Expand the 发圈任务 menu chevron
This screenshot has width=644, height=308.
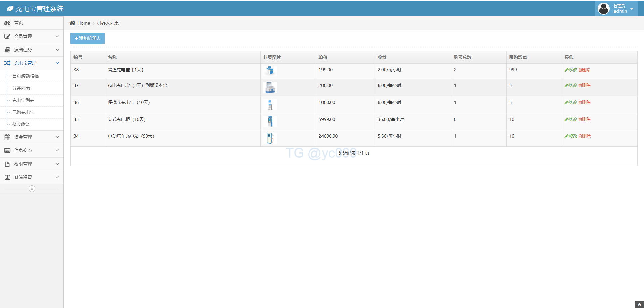57,50
